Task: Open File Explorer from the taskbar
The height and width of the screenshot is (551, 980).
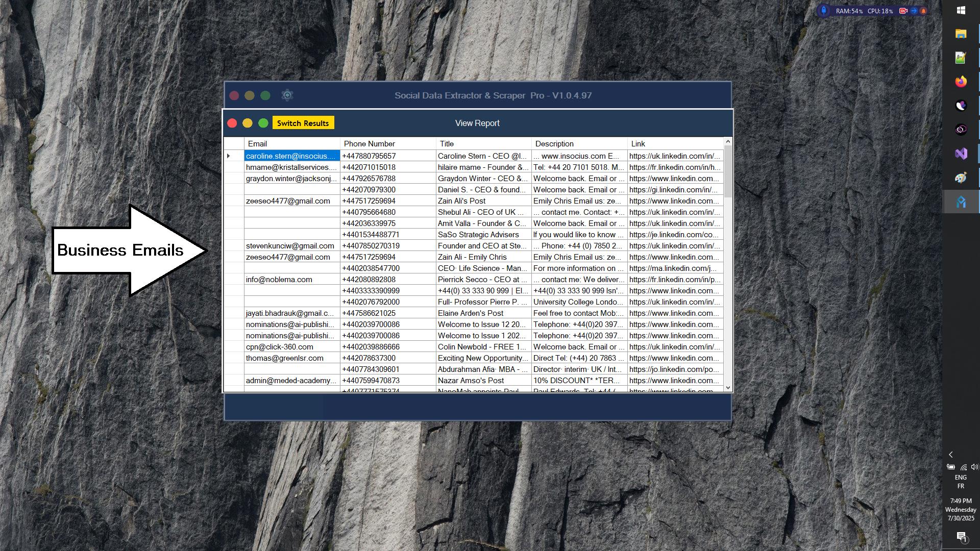Action: click(961, 34)
